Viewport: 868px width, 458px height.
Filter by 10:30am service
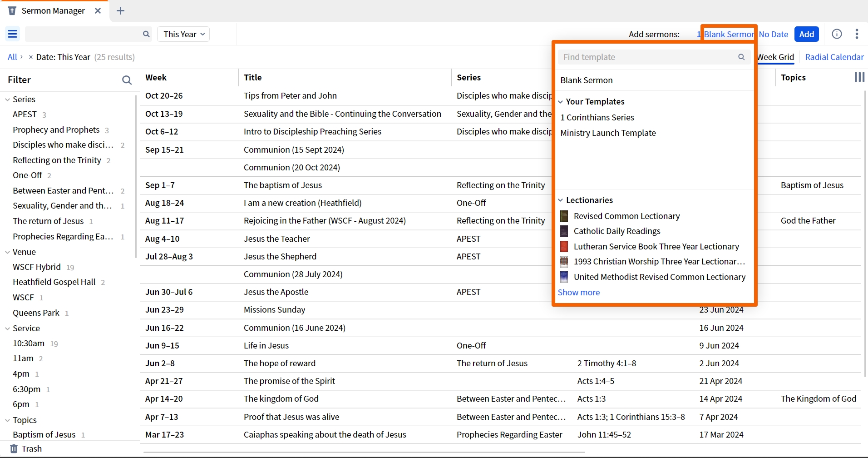pyautogui.click(x=29, y=343)
